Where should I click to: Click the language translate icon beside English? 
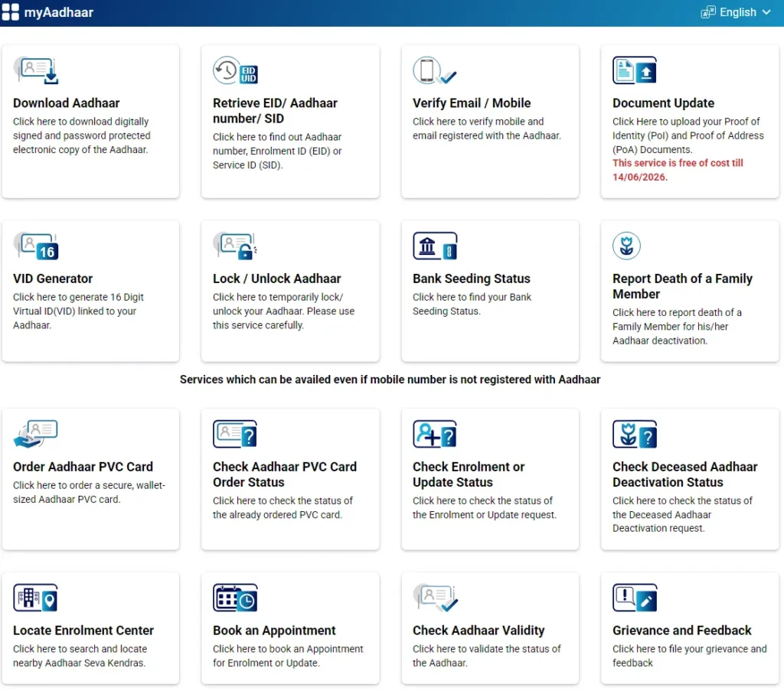click(708, 12)
